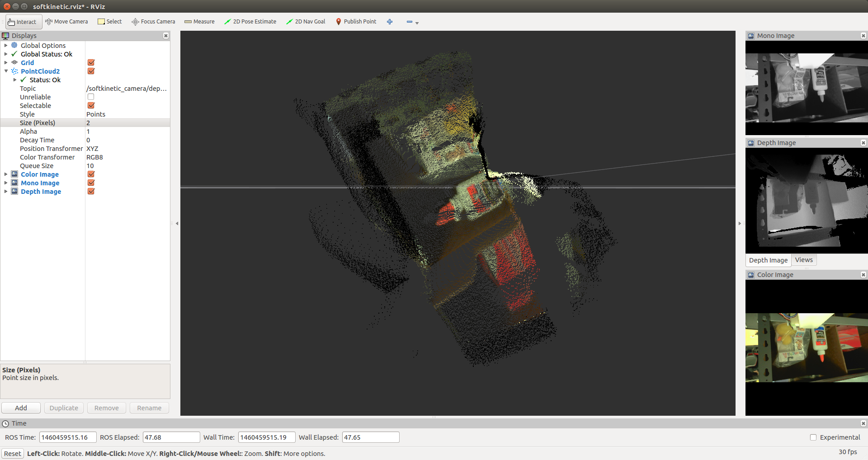Activate the Focus Camera tool
This screenshot has width=868, height=460.
(x=153, y=22)
